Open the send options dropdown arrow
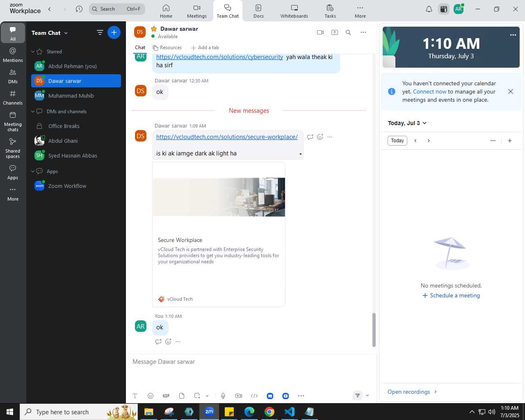This screenshot has height=420, width=525. coord(367,395)
